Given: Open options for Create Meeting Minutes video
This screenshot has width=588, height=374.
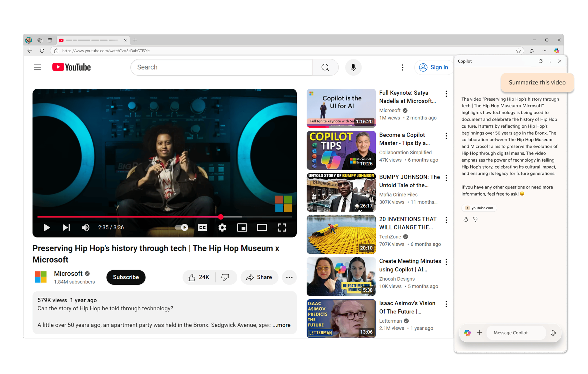Looking at the screenshot, I should pyautogui.click(x=446, y=262).
